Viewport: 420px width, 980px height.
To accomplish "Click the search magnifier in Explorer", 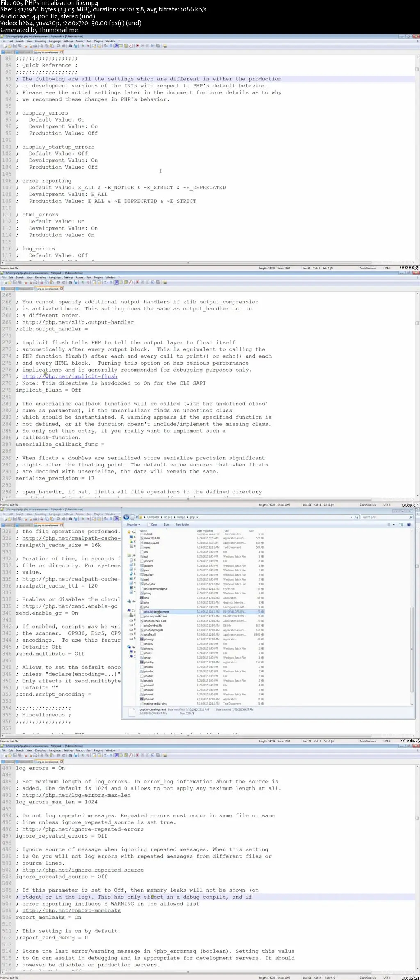I will point(411,517).
